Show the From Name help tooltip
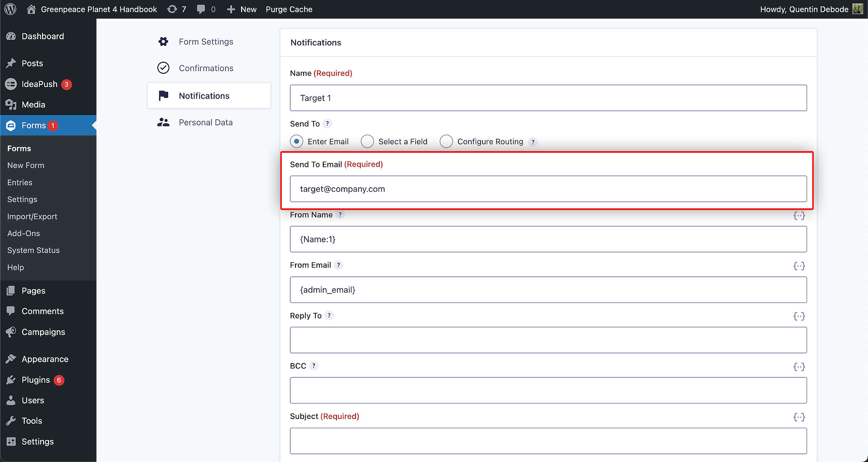 (x=340, y=215)
